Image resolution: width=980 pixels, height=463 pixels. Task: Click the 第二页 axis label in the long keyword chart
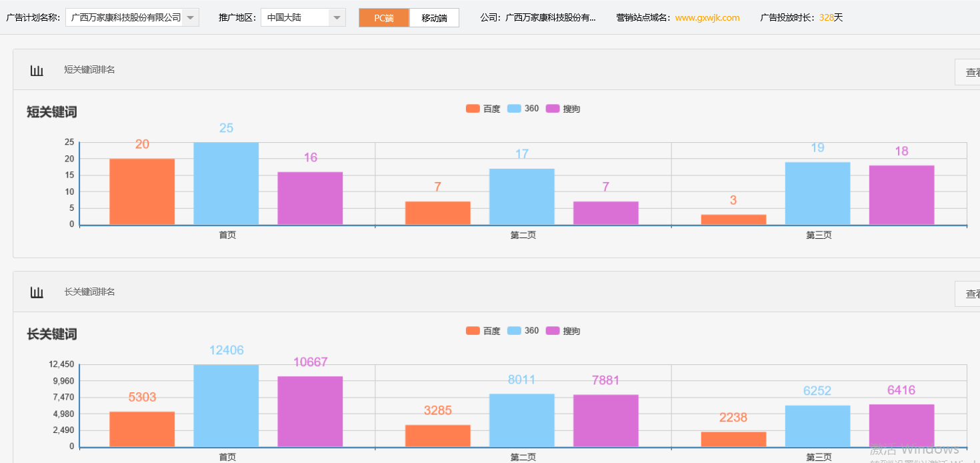pyautogui.click(x=523, y=457)
